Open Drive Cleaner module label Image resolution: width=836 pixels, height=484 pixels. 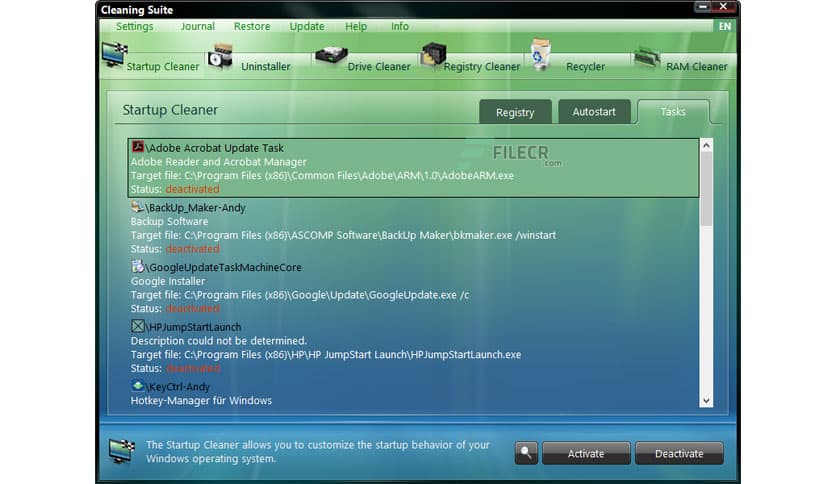tap(379, 67)
